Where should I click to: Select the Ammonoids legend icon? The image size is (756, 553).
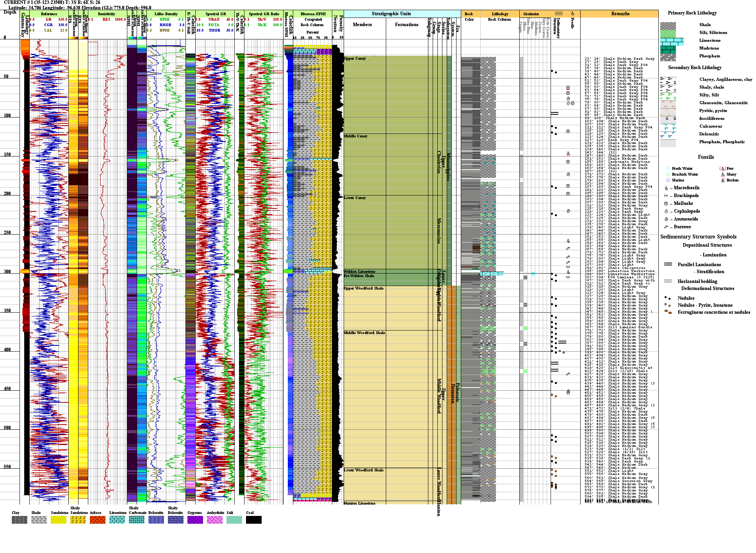point(666,219)
